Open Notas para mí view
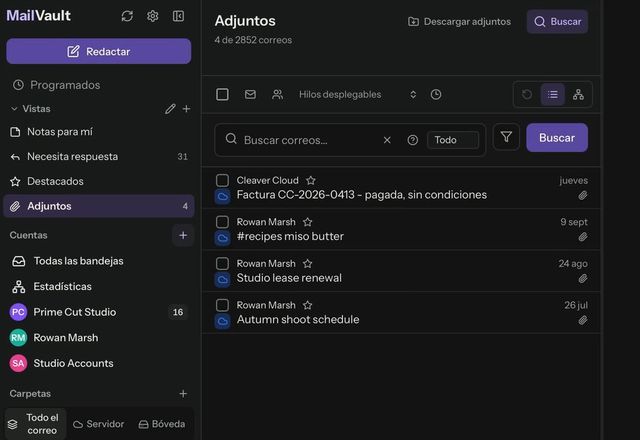 point(99,132)
